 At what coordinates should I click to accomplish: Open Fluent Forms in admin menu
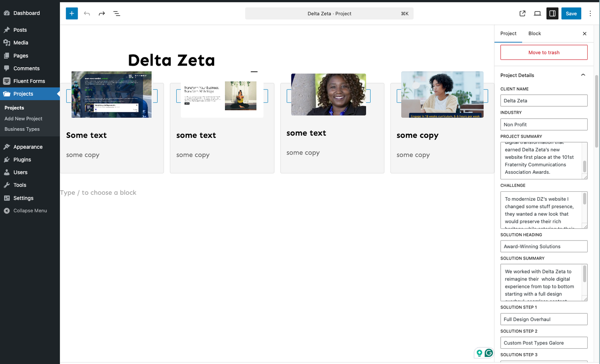coord(29,81)
